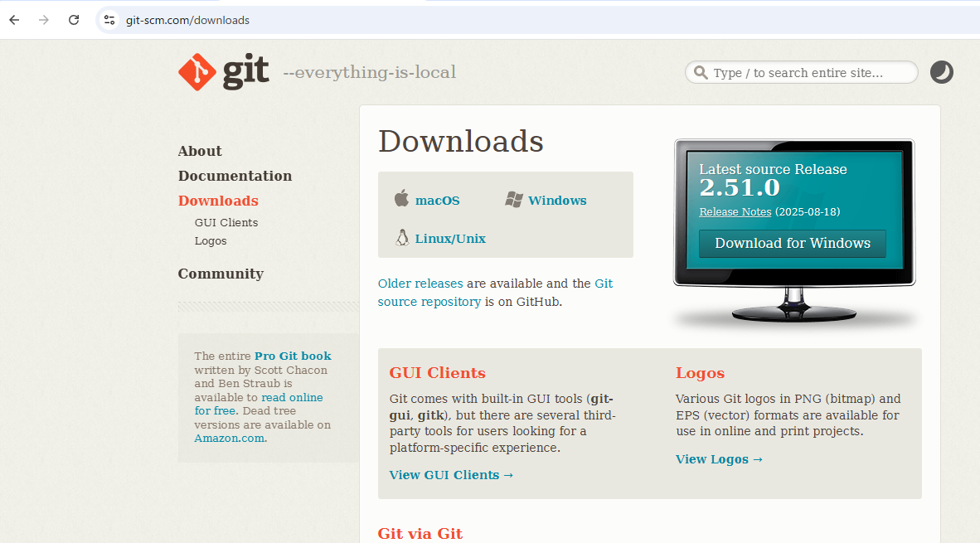Open the About section
This screenshot has width=980, height=543.
tap(200, 151)
